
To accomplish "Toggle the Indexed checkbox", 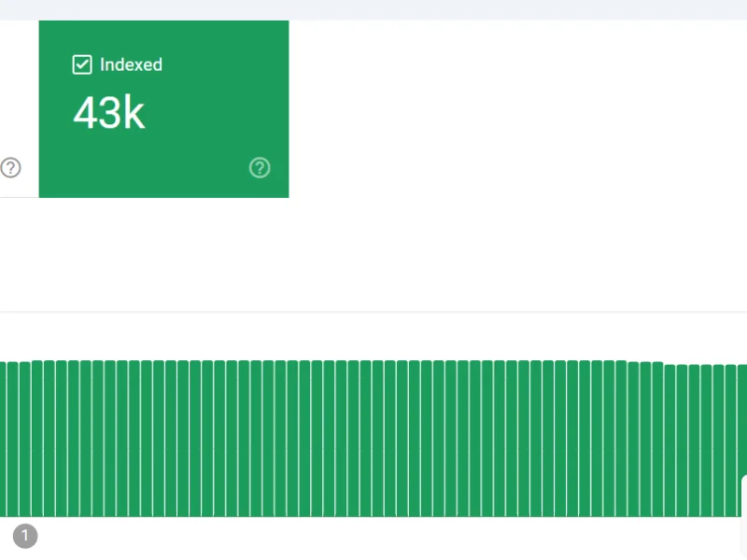I will pyautogui.click(x=82, y=64).
